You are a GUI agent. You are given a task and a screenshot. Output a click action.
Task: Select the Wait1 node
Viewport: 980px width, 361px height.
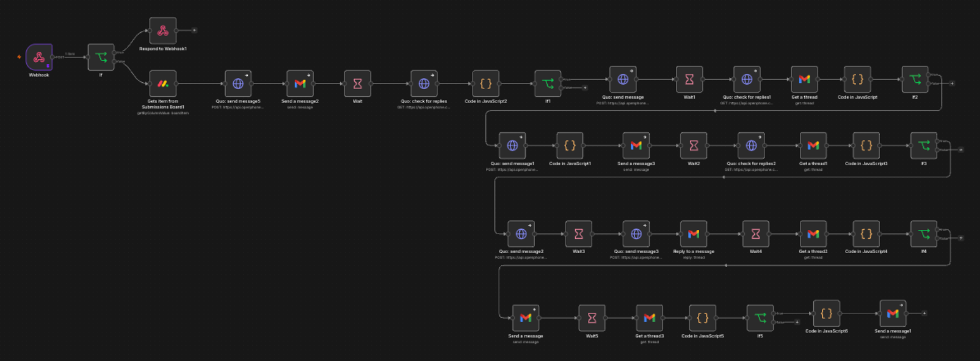click(689, 79)
